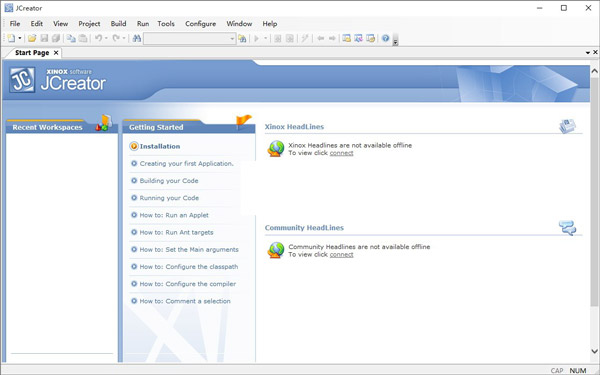Open the document tab list dropdown arrow

[588, 52]
